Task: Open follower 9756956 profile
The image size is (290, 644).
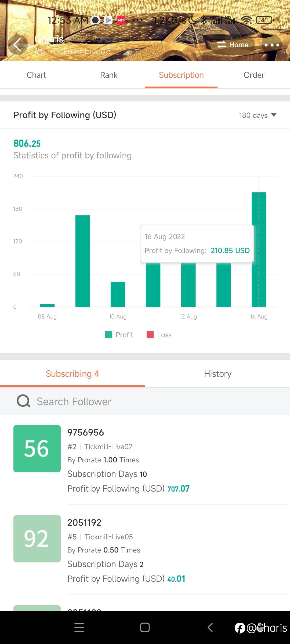Action: click(86, 433)
